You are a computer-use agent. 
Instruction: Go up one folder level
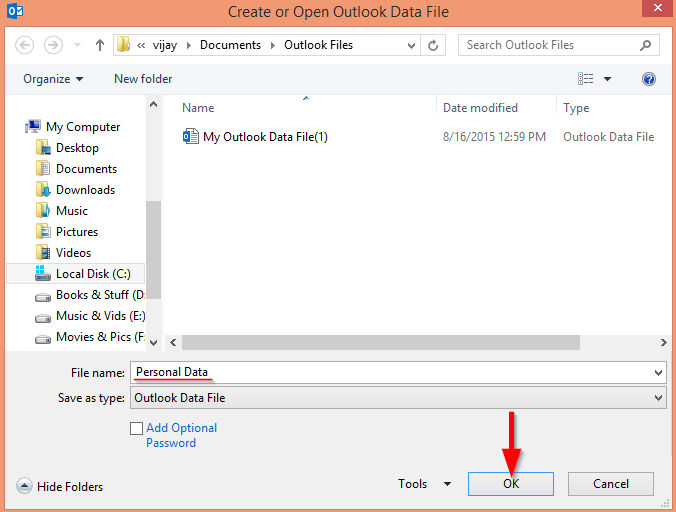point(100,45)
